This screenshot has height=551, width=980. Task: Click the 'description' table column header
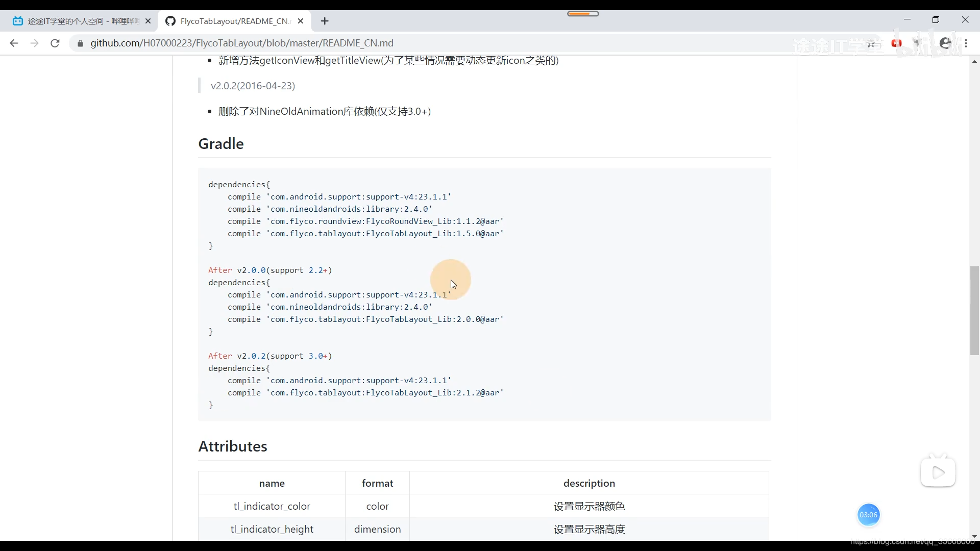589,483
